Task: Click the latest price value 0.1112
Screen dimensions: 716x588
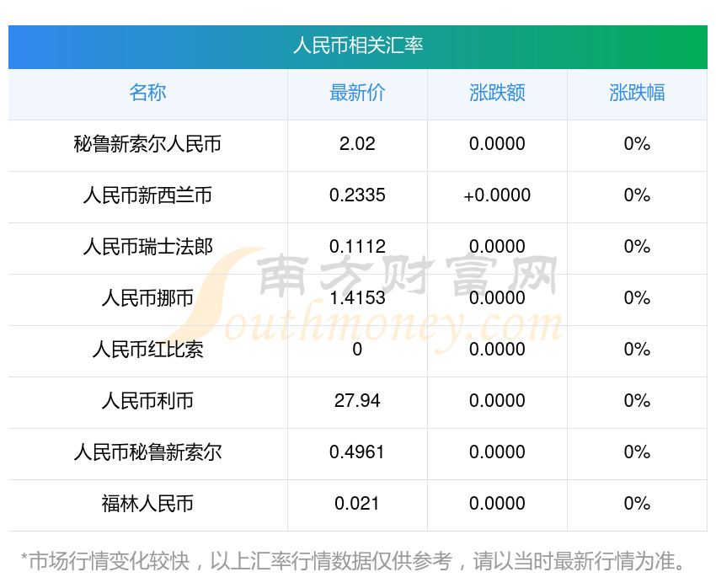Action: point(357,247)
